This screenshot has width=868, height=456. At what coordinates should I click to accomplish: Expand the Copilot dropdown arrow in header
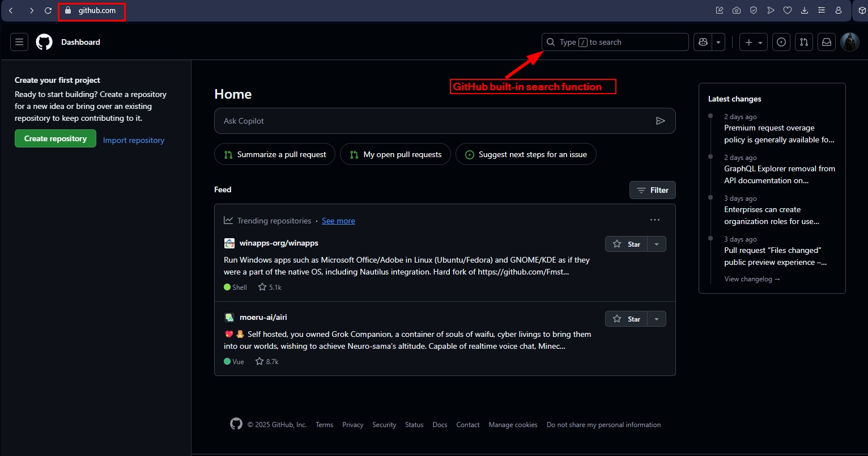718,42
